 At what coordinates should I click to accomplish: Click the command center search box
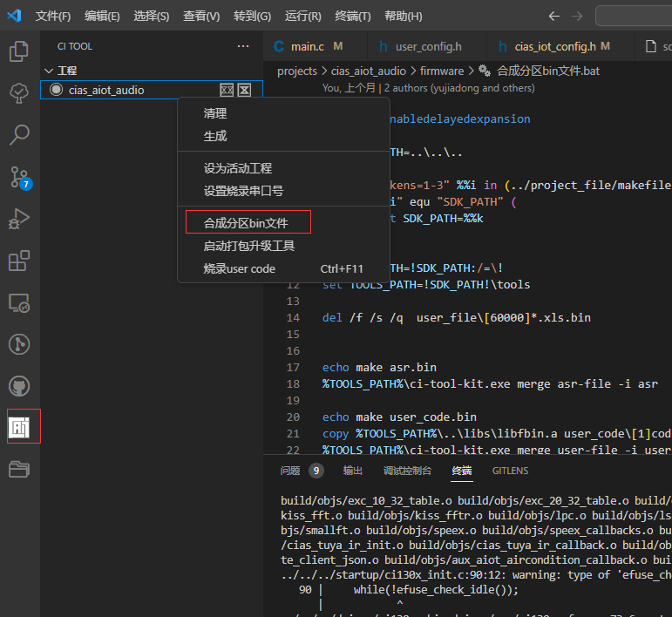tap(634, 17)
